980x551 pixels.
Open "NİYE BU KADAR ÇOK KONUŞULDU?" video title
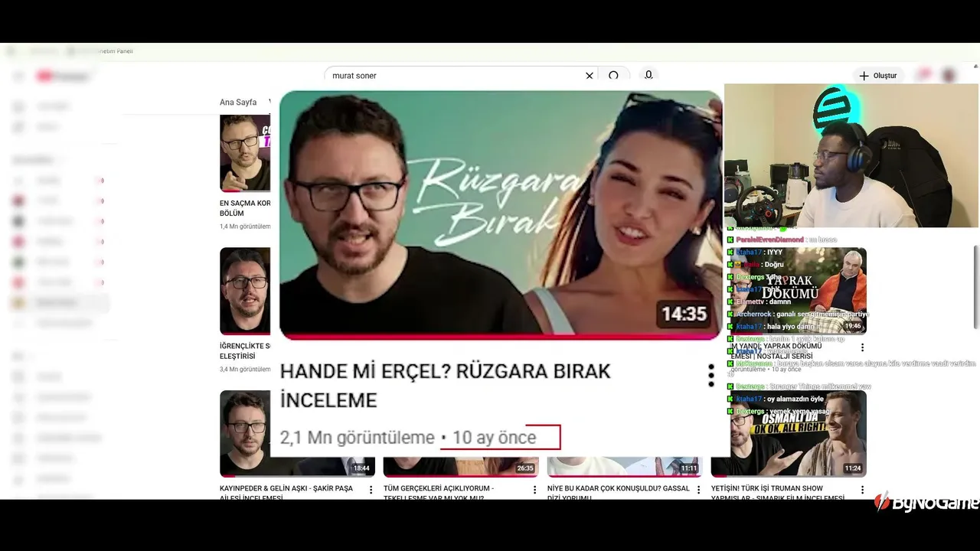[619, 493]
